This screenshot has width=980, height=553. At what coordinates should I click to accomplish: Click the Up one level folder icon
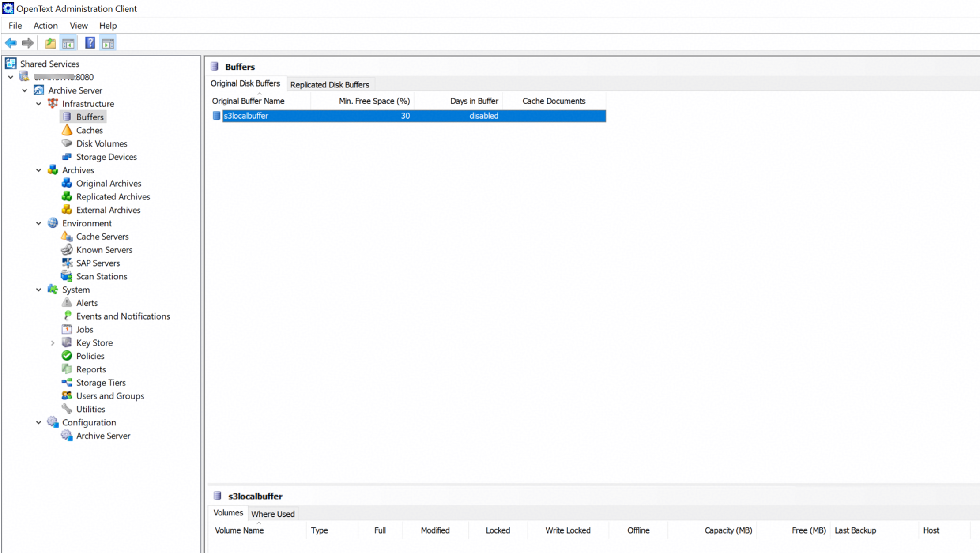coord(50,43)
